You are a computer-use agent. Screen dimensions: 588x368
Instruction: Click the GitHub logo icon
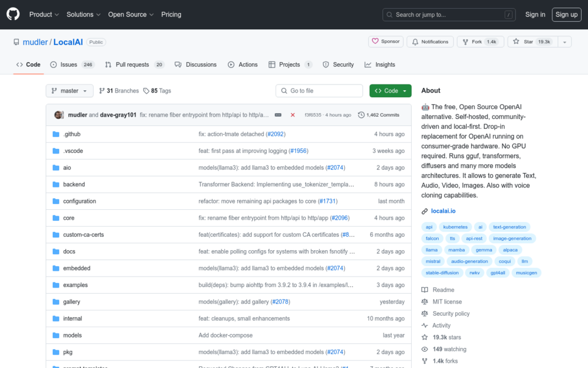coord(13,14)
